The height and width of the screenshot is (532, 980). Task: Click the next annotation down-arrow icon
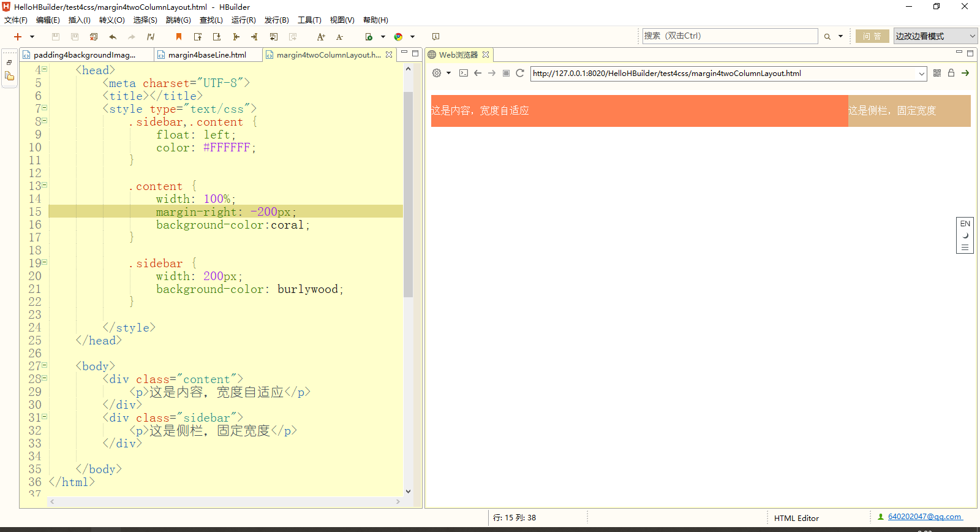(x=217, y=37)
